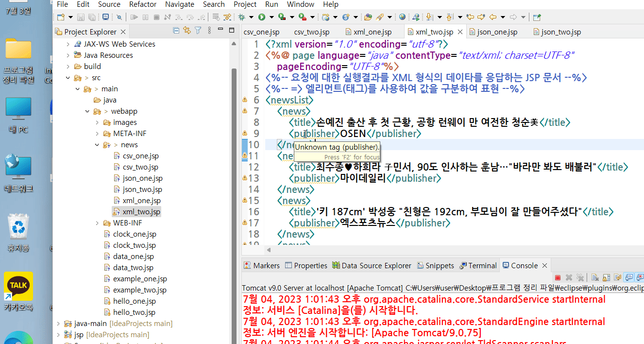This screenshot has height=344, width=644.
Task: Open the Debug button dropdown arrow
Action: point(251,17)
